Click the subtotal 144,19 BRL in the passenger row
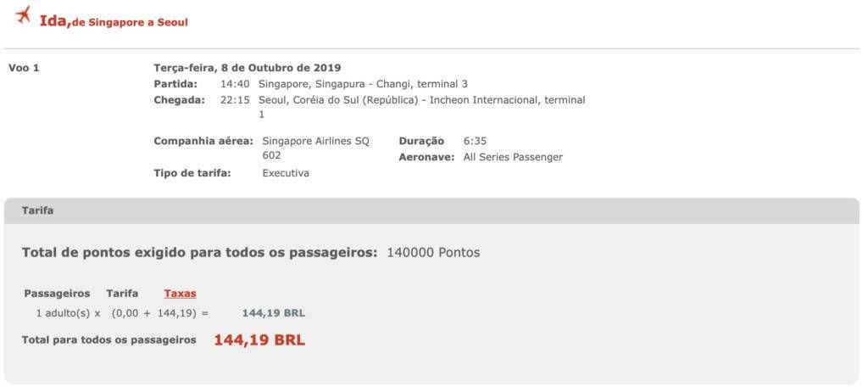 click(274, 313)
